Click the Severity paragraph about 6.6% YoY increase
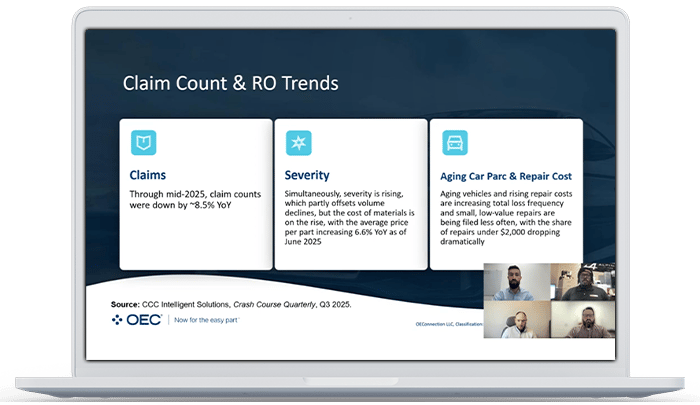This screenshot has width=700, height=405. [x=350, y=217]
